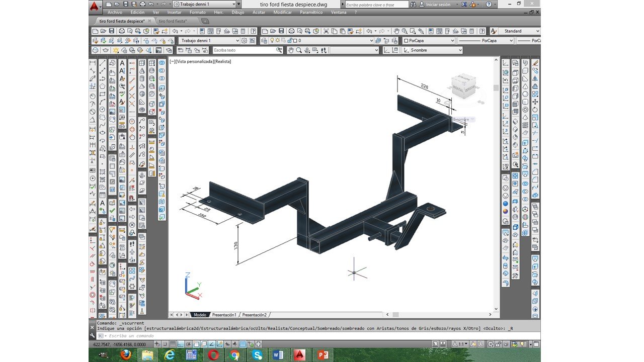Click Iniciar sesión sign-in link
This screenshot has width=644, height=362.
tap(438, 5)
